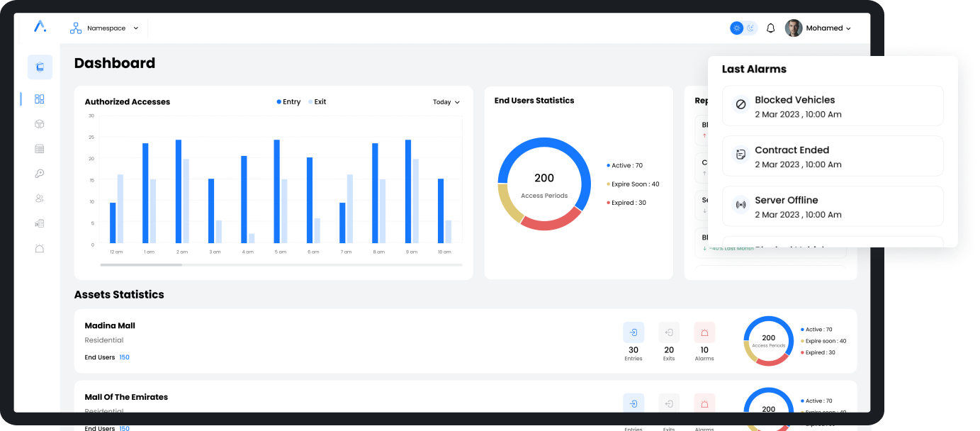Toggle the Exit series in chart legend
Image resolution: width=980 pixels, height=431 pixels.
coord(317,102)
